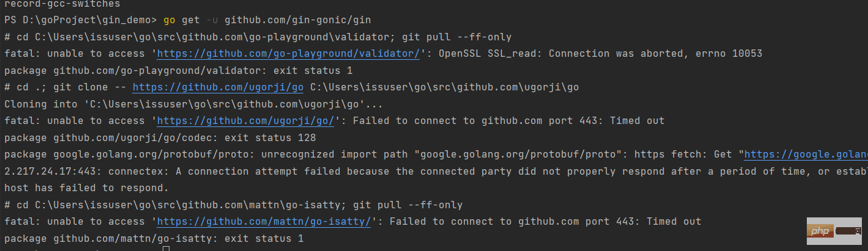Click the small icon right of php logo
Image resolution: width=868 pixels, height=251 pixels.
[848, 231]
